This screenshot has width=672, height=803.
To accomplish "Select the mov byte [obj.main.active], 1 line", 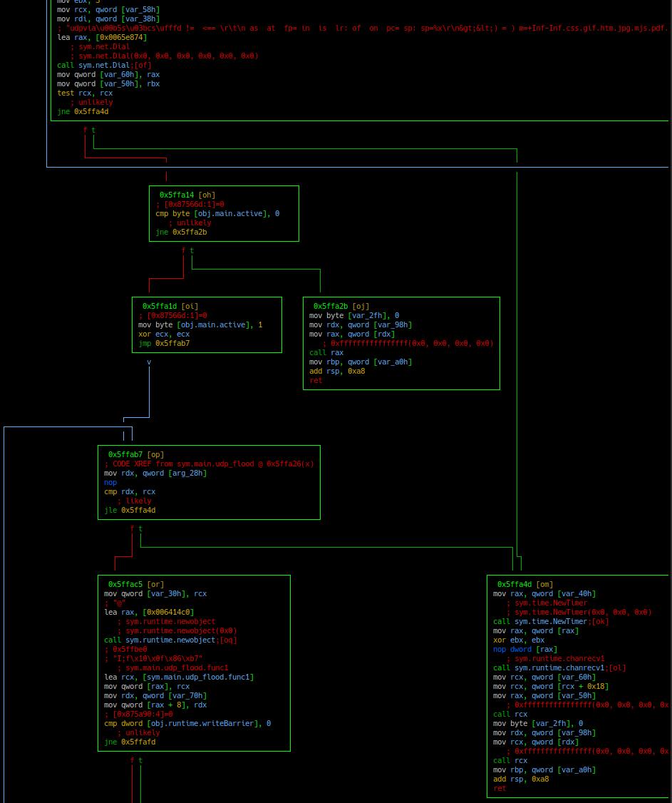I will click(200, 324).
